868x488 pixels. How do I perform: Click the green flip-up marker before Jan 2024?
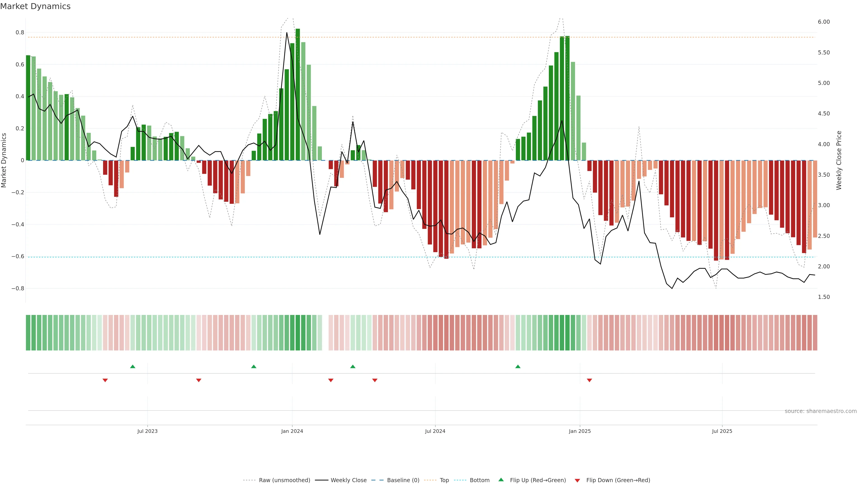click(x=254, y=366)
